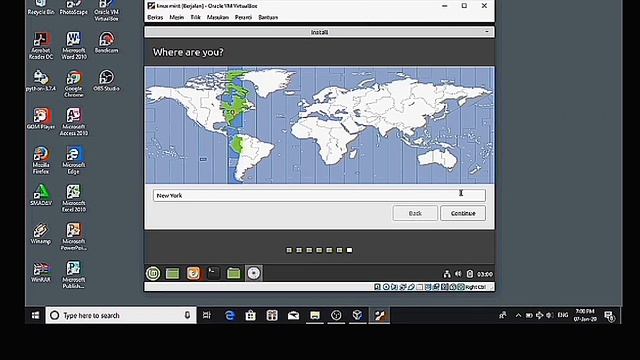Show hidden tray icons chevron

(518, 315)
